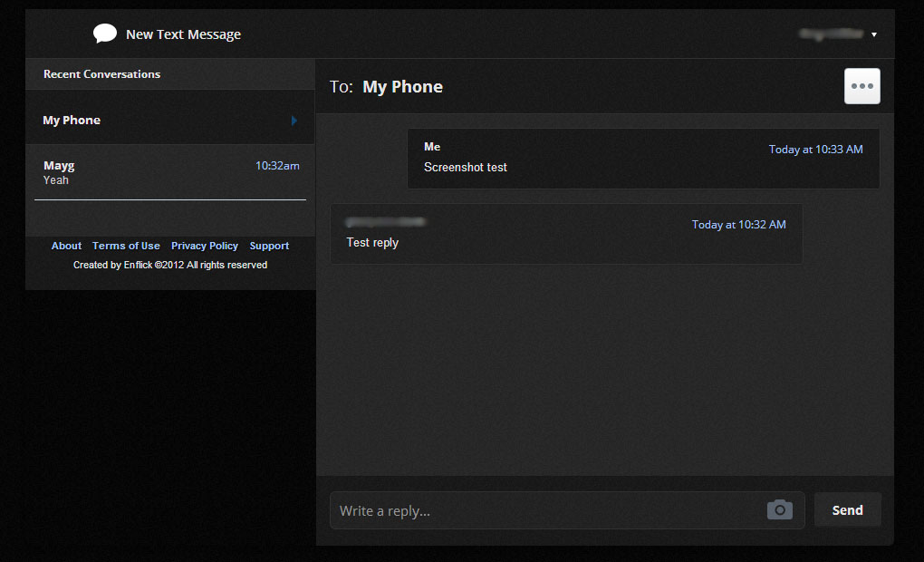Screen dimensions: 924x562
Task: Open the Support link
Action: [x=269, y=246]
